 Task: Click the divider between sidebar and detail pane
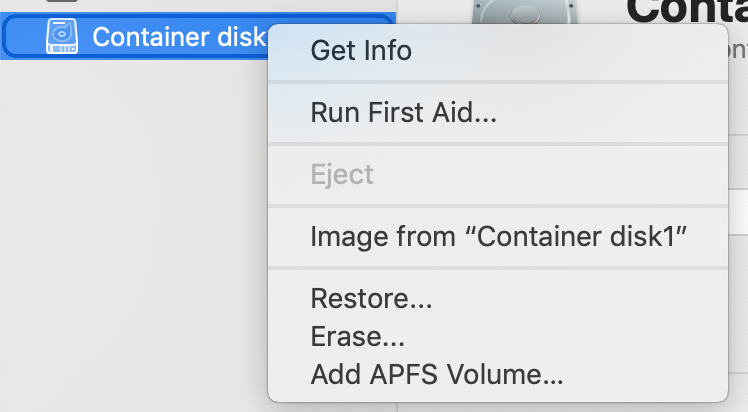tap(397, 407)
